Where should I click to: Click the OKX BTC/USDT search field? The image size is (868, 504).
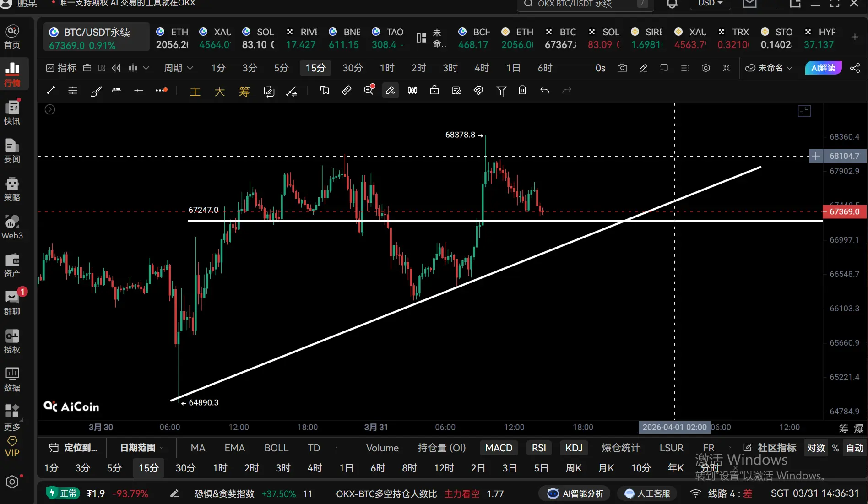585,4
